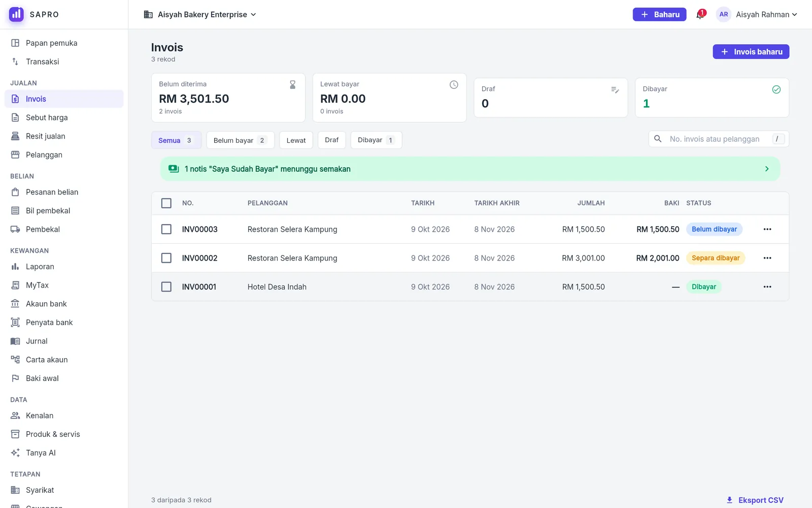The width and height of the screenshot is (812, 508).
Task: Click Eksport CSV link
Action: click(755, 500)
